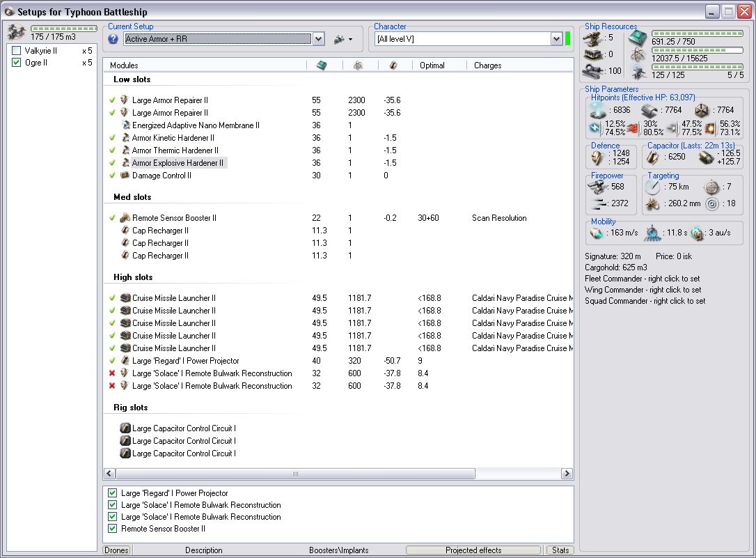Viewport: 756px width, 558px height.
Task: Uncheck the Ogre II drone checkbox
Action: [x=17, y=63]
